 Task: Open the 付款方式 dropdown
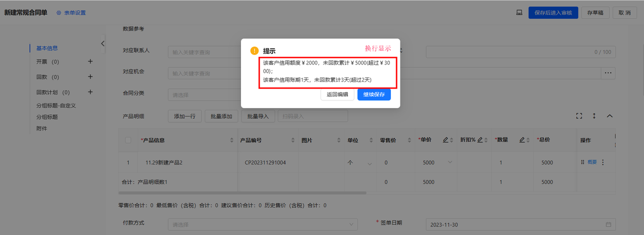point(263,224)
